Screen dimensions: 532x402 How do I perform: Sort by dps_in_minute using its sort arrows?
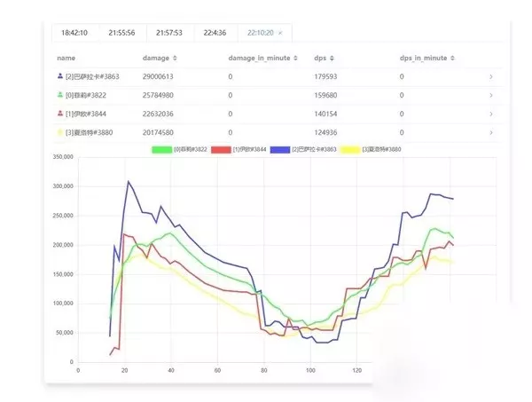tap(452, 58)
